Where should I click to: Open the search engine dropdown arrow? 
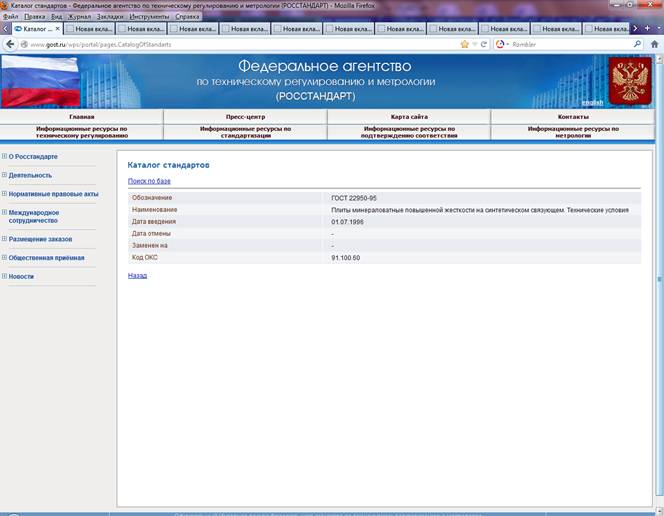507,44
